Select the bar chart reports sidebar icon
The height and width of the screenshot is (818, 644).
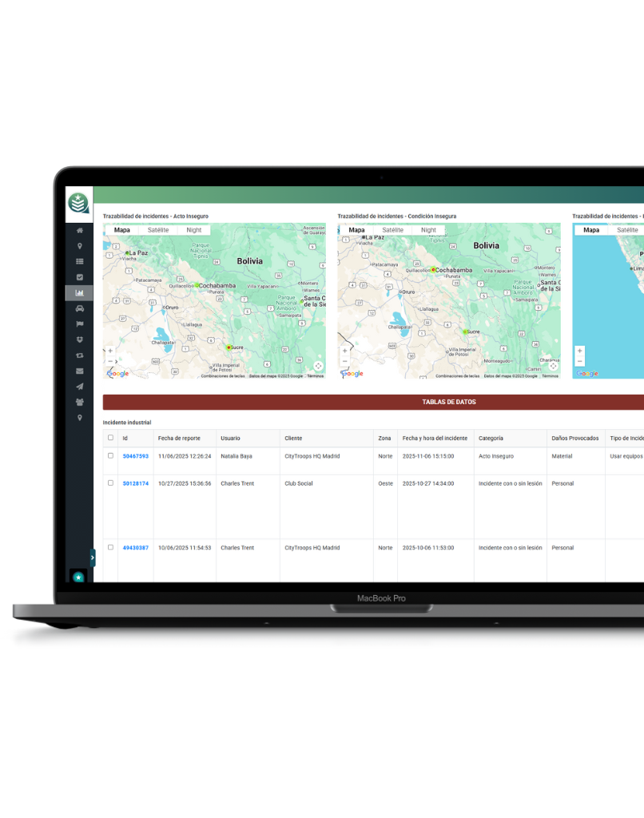tap(79, 292)
